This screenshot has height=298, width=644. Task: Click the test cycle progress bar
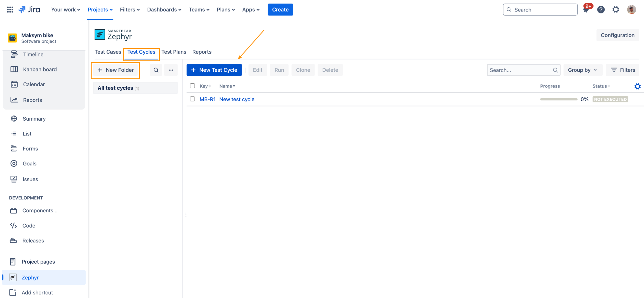click(x=559, y=99)
